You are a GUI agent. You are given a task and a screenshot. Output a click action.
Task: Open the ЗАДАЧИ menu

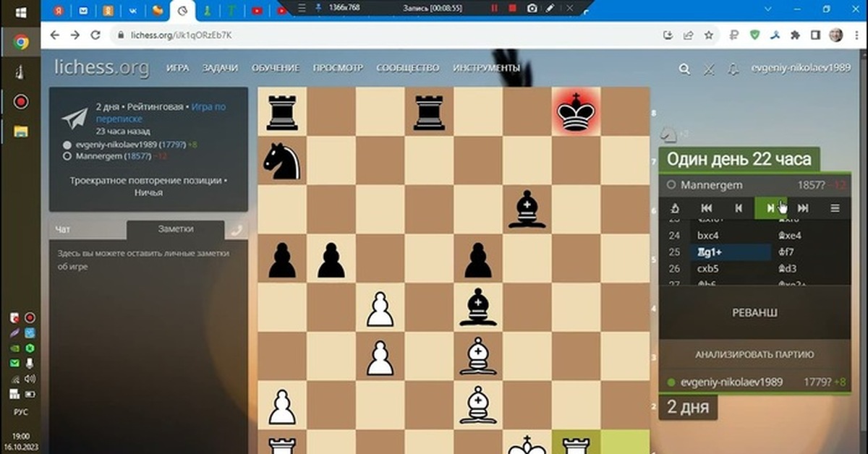220,68
